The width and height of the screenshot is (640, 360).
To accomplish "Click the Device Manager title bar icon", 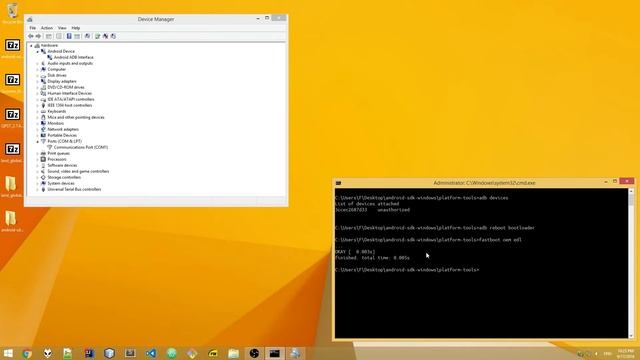I will coord(29,19).
